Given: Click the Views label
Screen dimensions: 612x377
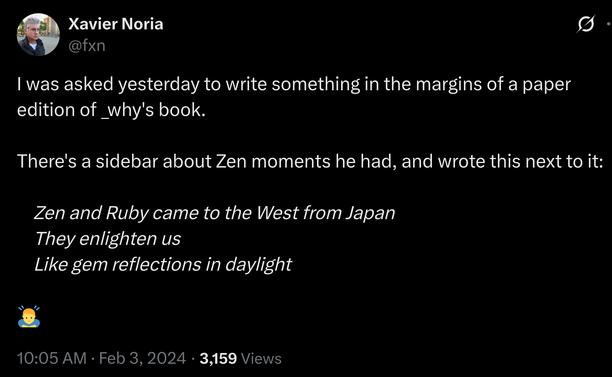Looking at the screenshot, I should [261, 359].
